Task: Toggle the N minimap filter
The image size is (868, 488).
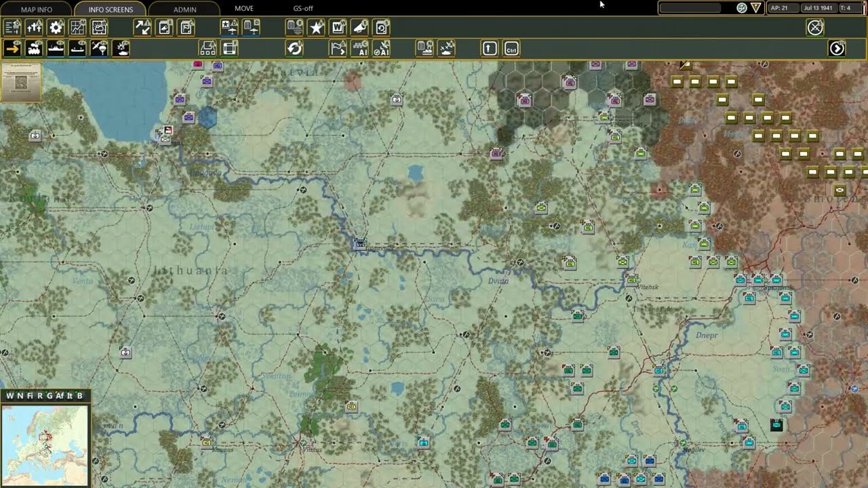Action: click(20, 396)
